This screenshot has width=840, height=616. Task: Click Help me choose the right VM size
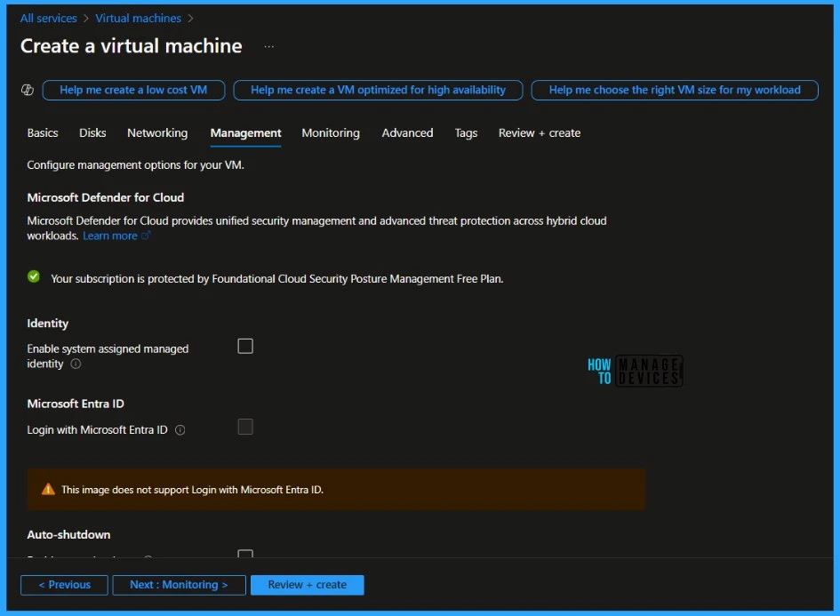pos(675,90)
